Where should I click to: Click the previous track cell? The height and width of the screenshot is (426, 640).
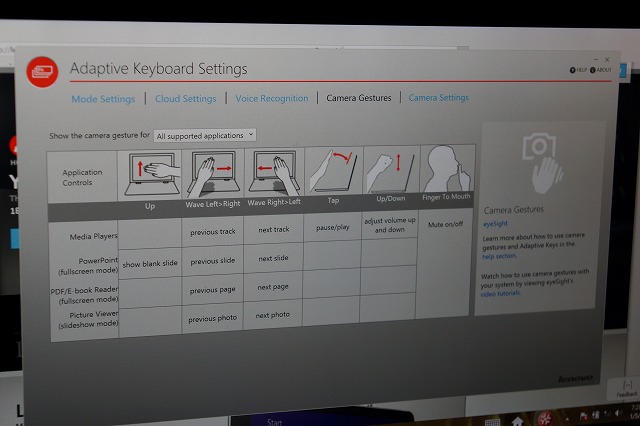tap(213, 232)
